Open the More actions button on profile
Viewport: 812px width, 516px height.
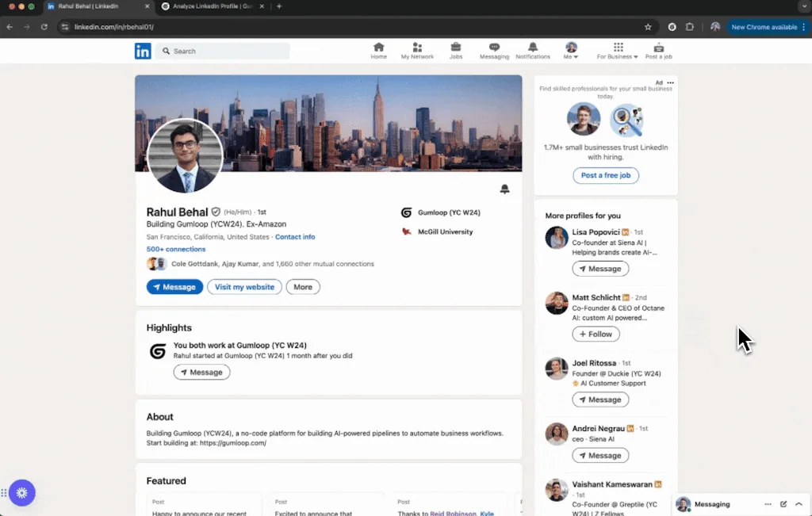303,287
